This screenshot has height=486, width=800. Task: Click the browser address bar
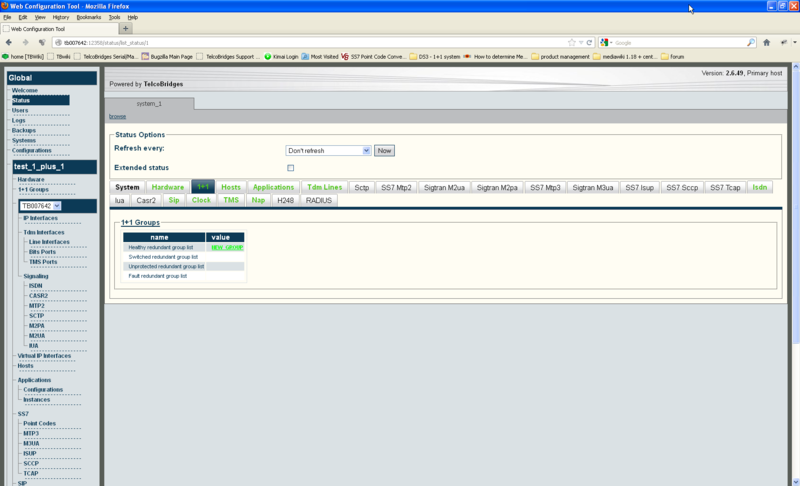311,43
